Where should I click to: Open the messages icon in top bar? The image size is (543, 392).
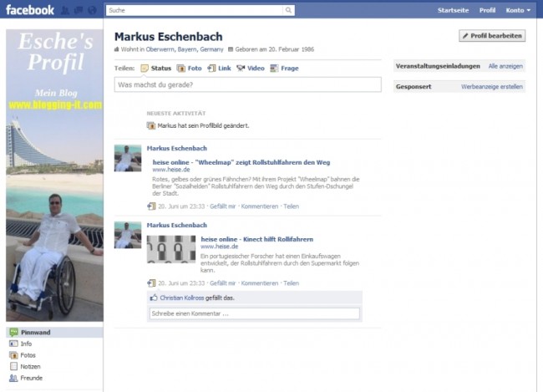79,10
